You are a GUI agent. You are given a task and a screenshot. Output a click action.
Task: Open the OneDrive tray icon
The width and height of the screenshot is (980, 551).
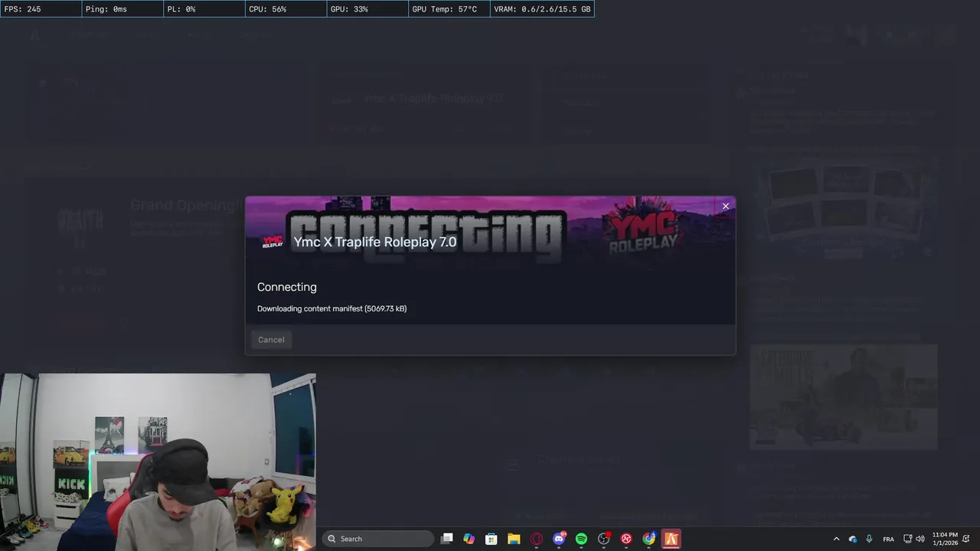(x=853, y=539)
